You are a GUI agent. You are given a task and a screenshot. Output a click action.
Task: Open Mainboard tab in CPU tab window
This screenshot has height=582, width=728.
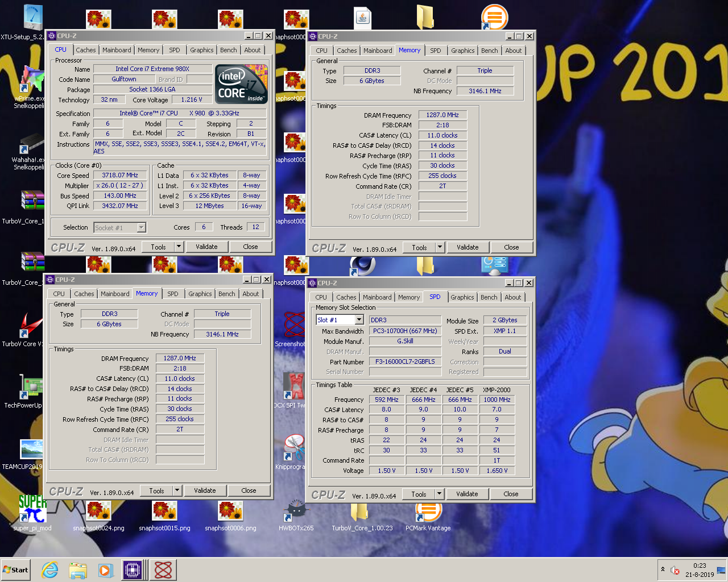tap(117, 50)
